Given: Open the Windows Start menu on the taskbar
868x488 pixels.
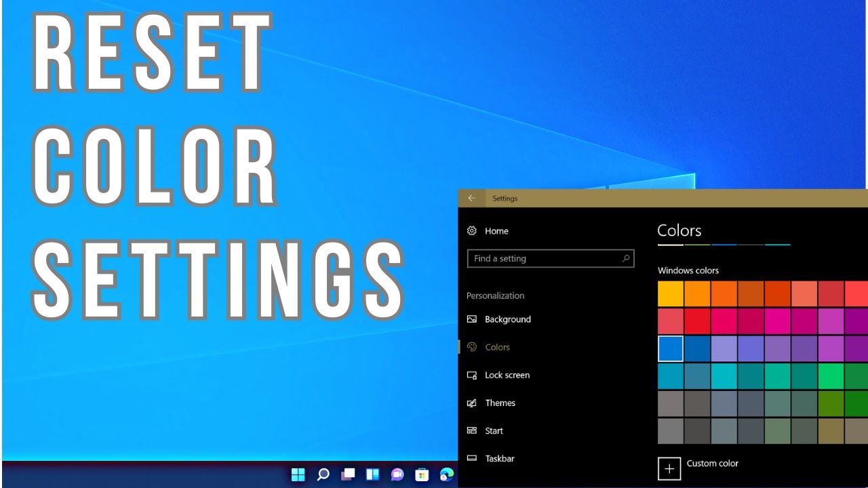Looking at the screenshot, I should (298, 474).
